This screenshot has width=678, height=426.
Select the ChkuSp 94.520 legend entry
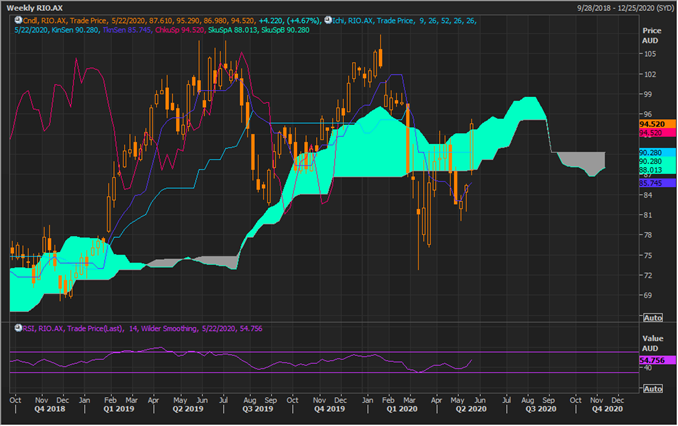179,30
